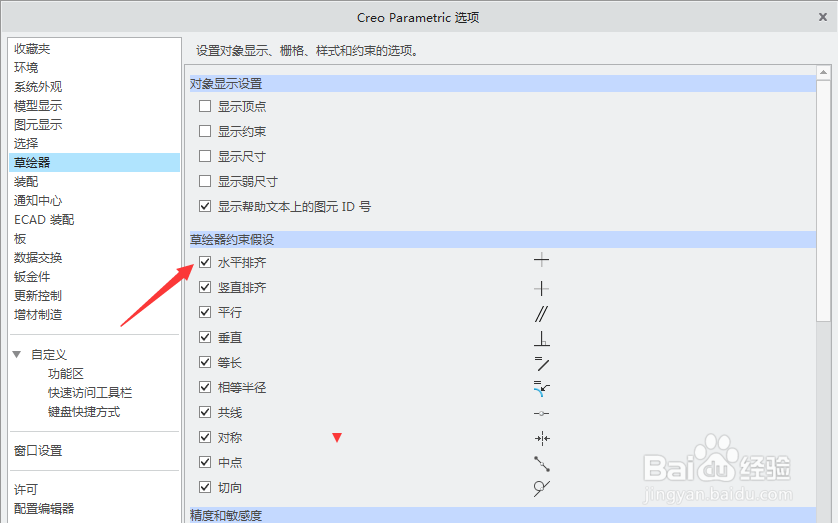Select the 草绘器 options category
The width and height of the screenshot is (838, 523).
pos(95,162)
